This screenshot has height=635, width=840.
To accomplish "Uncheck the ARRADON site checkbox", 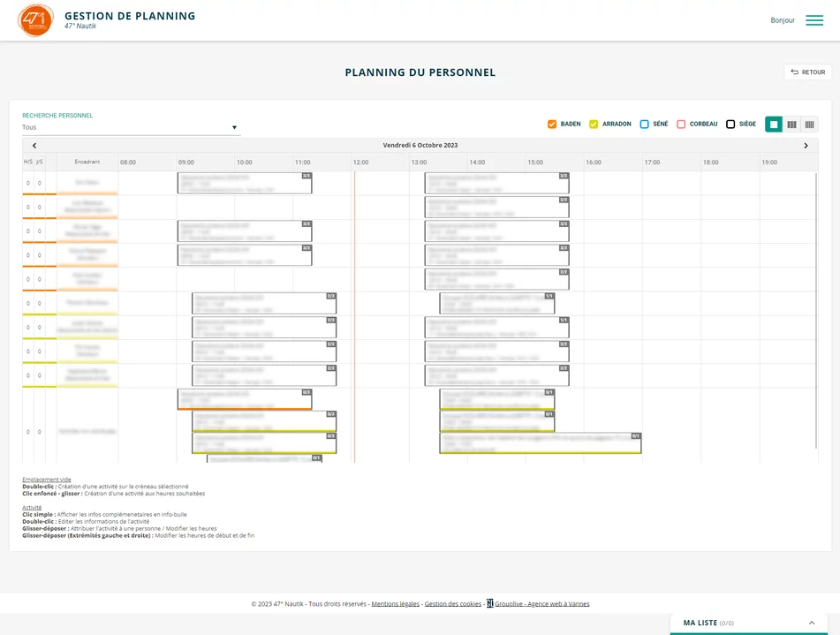I will tap(594, 125).
